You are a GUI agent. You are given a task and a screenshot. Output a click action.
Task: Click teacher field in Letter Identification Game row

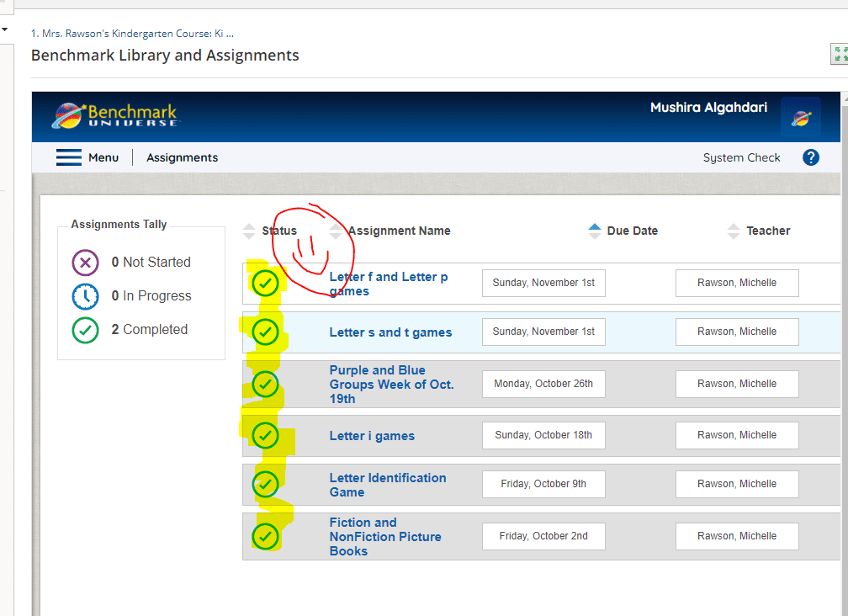[737, 484]
